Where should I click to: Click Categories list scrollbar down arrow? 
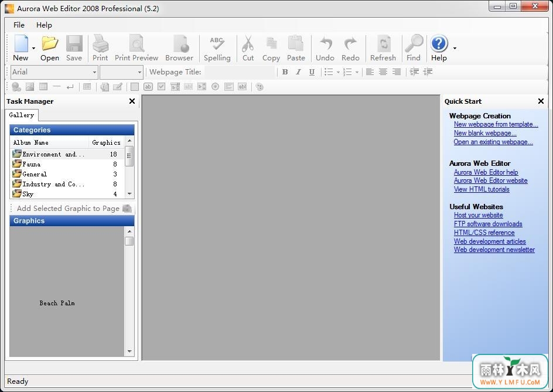129,194
